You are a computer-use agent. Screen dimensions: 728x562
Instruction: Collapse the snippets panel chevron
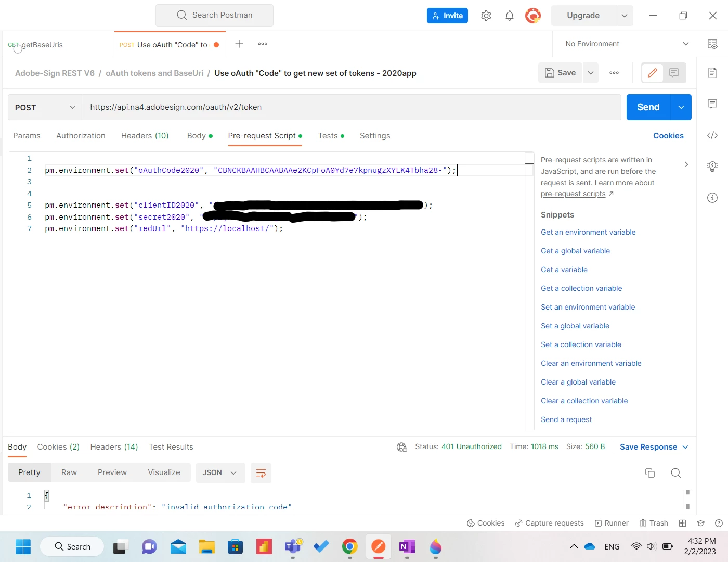(x=686, y=164)
